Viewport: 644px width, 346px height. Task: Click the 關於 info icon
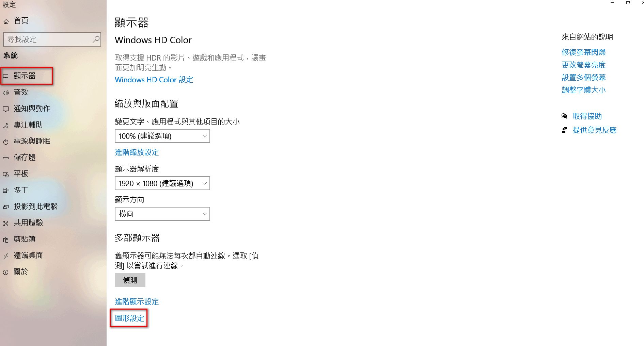tap(6, 272)
